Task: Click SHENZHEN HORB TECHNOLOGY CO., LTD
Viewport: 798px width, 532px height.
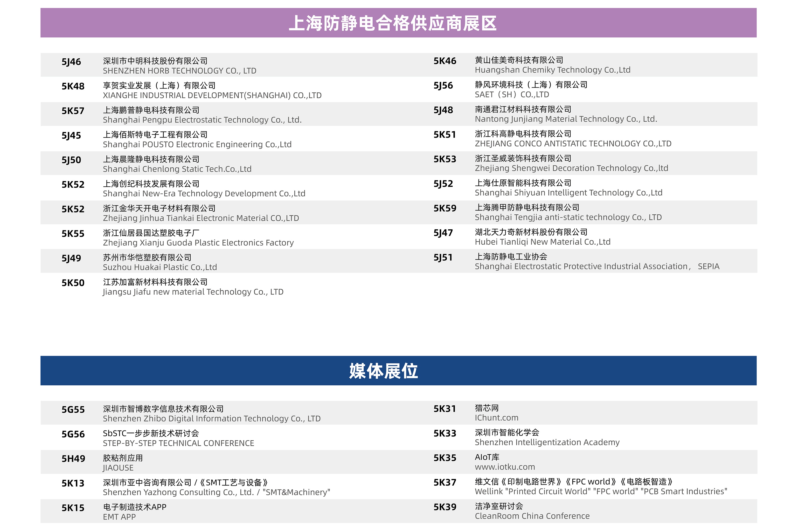Action: pos(180,71)
